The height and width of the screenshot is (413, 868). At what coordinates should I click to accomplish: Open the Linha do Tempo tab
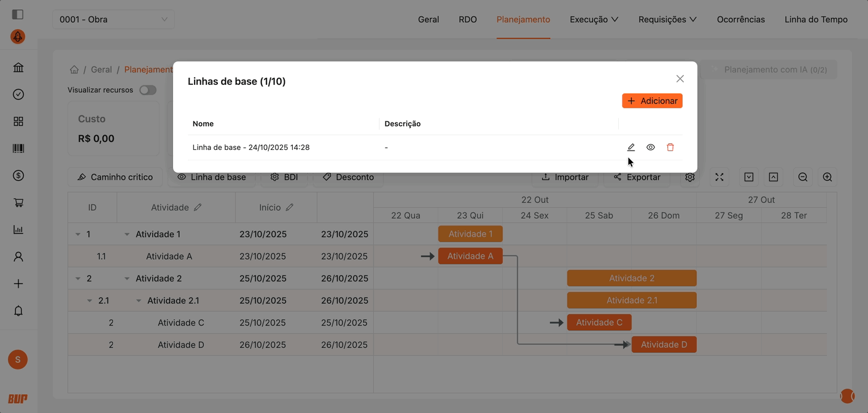point(816,19)
